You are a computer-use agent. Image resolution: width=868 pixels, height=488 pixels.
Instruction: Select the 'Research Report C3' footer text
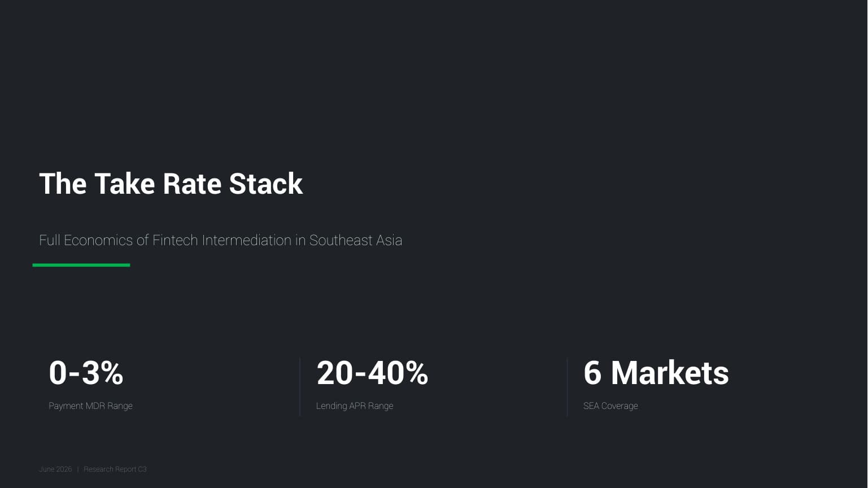(x=115, y=469)
